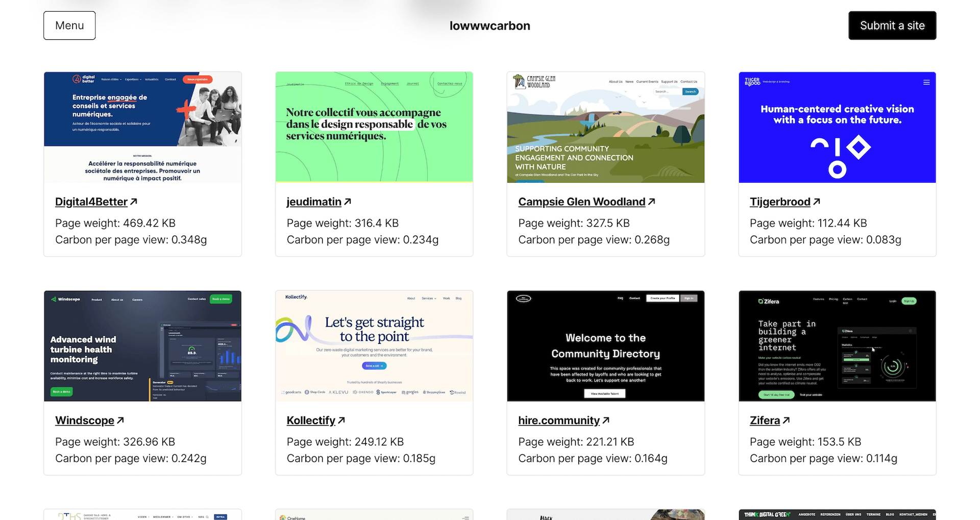The image size is (980, 520).
Task: Click external arrow icon beside Digital4Better
Action: pos(134,202)
